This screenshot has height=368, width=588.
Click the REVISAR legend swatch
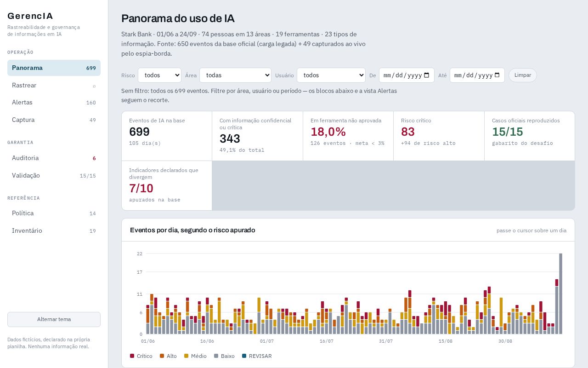(244, 356)
